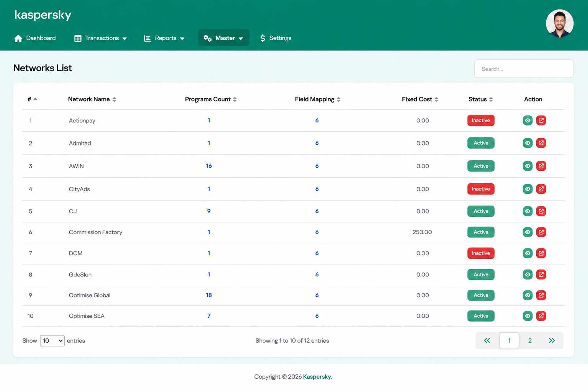Click inside the Search field
Screen dimensions: 588x392
(524, 69)
